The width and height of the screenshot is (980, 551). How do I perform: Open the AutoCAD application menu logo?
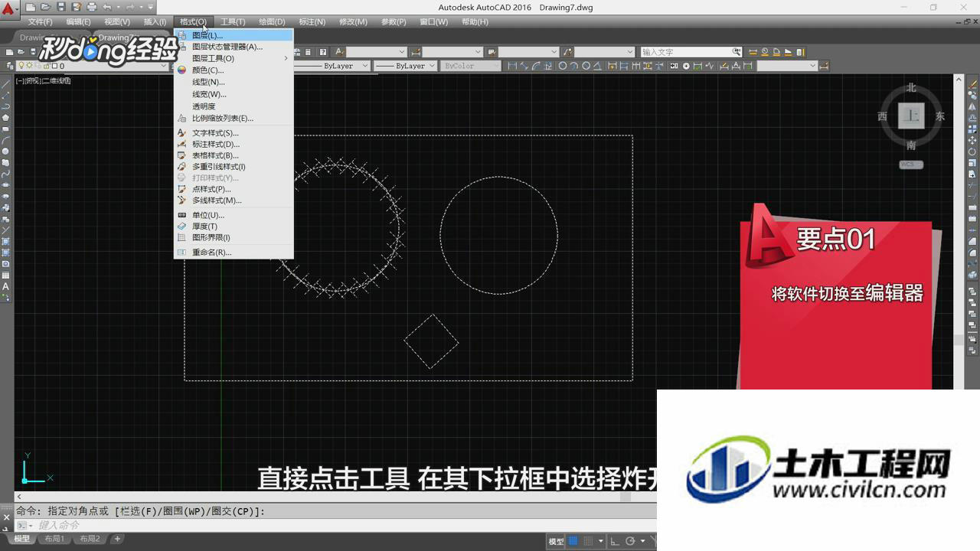(8, 9)
